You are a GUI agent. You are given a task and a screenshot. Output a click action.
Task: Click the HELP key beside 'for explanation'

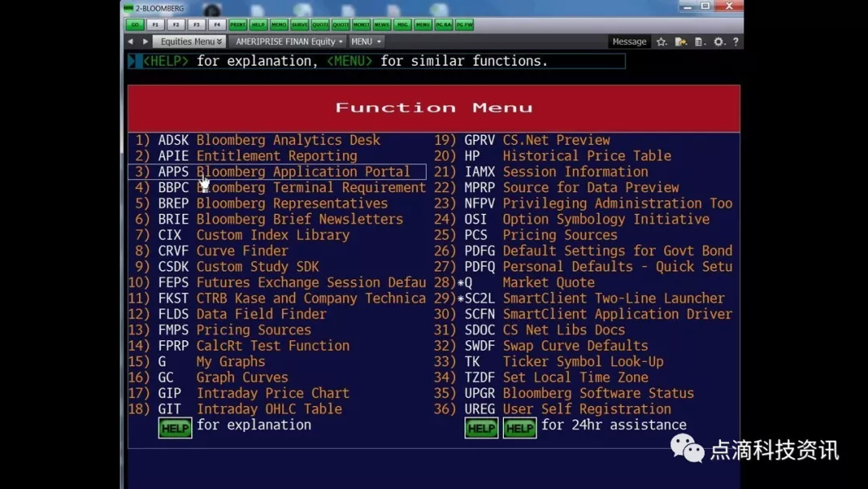175,428
